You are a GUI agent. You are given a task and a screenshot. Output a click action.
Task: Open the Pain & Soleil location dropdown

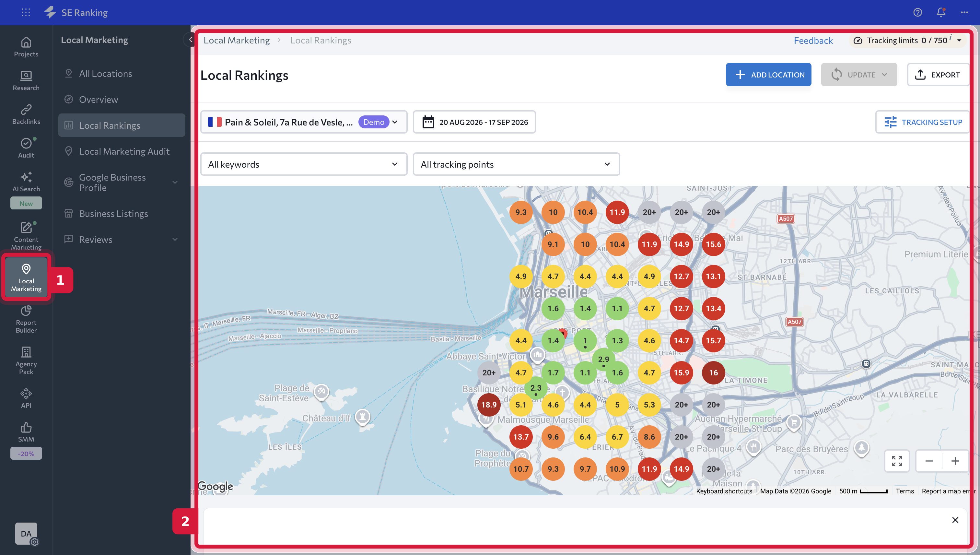(x=304, y=122)
